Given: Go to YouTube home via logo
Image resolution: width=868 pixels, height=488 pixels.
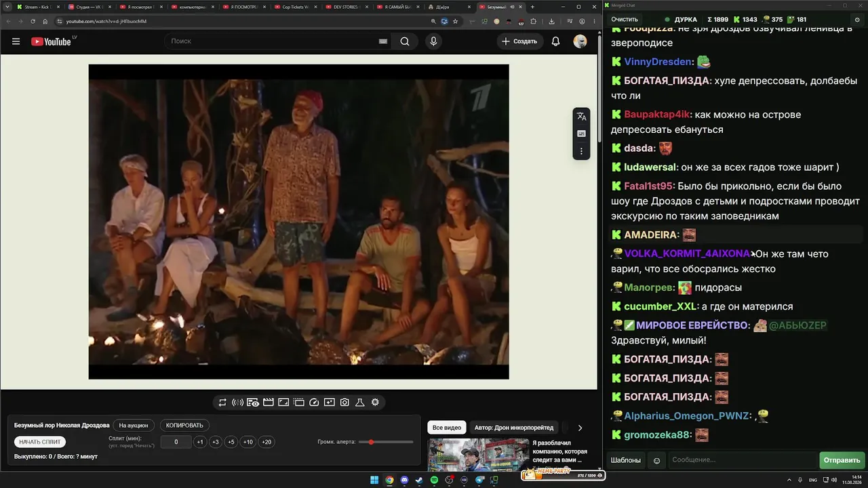Looking at the screenshot, I should (51, 41).
